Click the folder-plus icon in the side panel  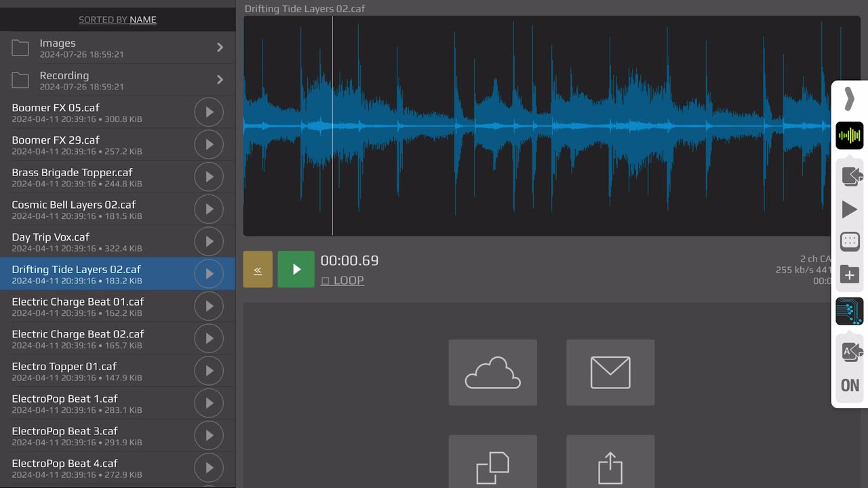(850, 274)
